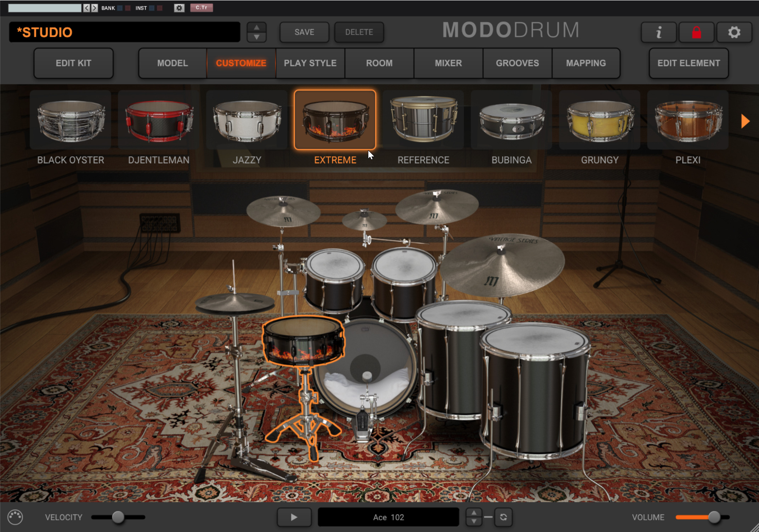Select the front floor tom
Screen dimensions: 759x532
[536, 391]
